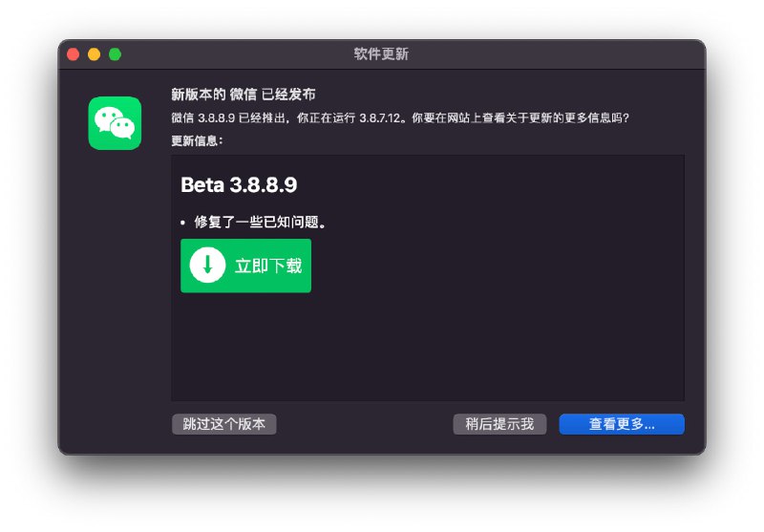Minimize the dialog with the yellow button
764x532 pixels.
click(x=94, y=54)
